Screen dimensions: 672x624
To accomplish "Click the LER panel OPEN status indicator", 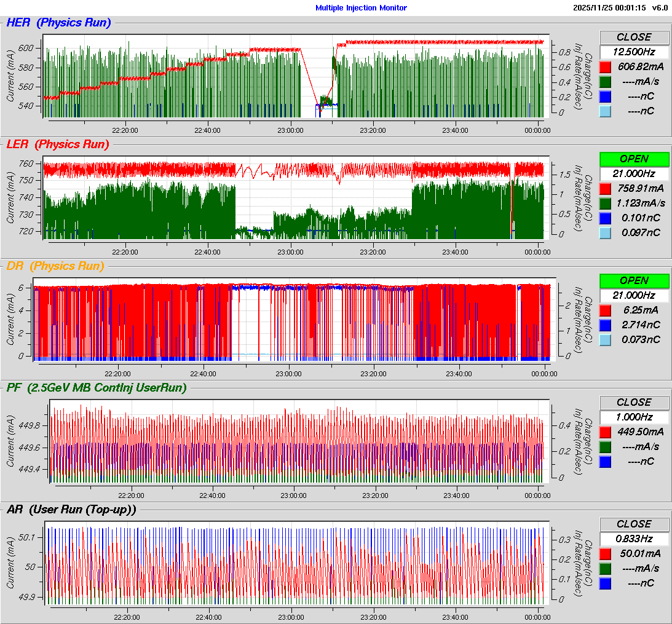I will (634, 159).
